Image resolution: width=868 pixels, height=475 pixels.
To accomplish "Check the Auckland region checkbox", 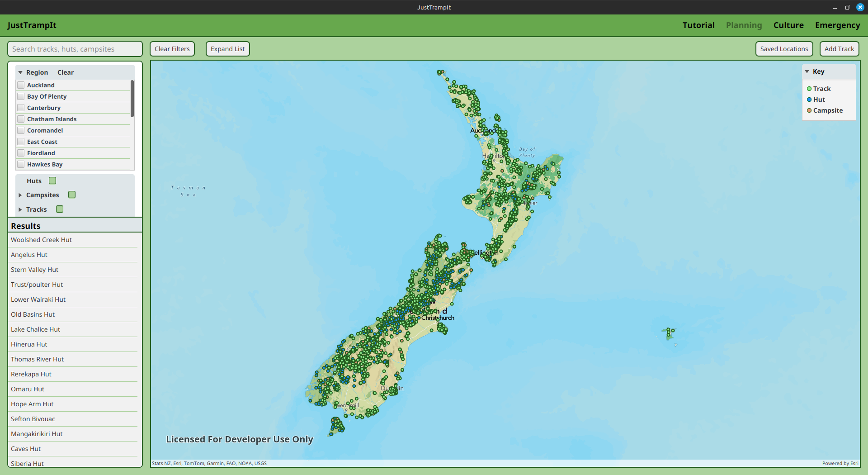I will pyautogui.click(x=21, y=85).
